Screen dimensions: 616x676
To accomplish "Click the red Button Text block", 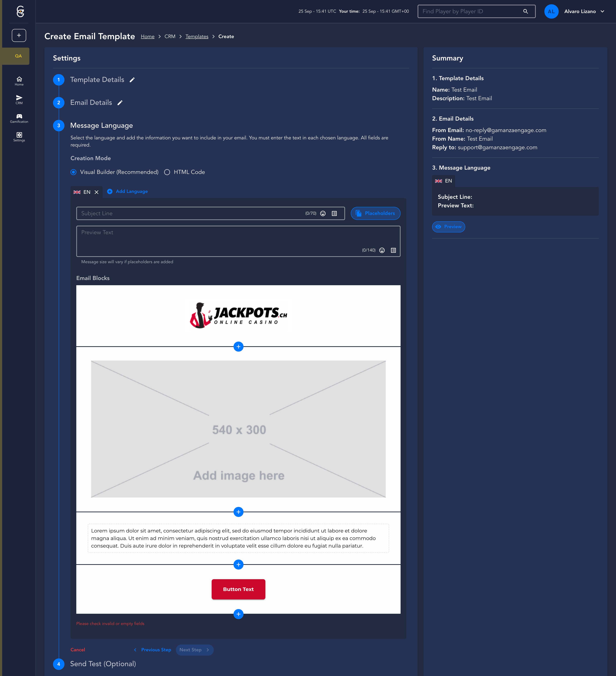I will [x=238, y=590].
